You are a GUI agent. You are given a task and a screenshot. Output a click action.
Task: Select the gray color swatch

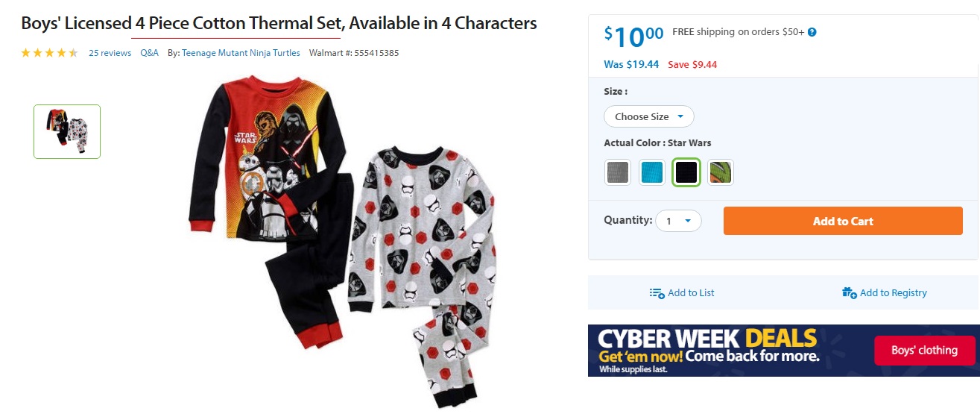(x=618, y=173)
